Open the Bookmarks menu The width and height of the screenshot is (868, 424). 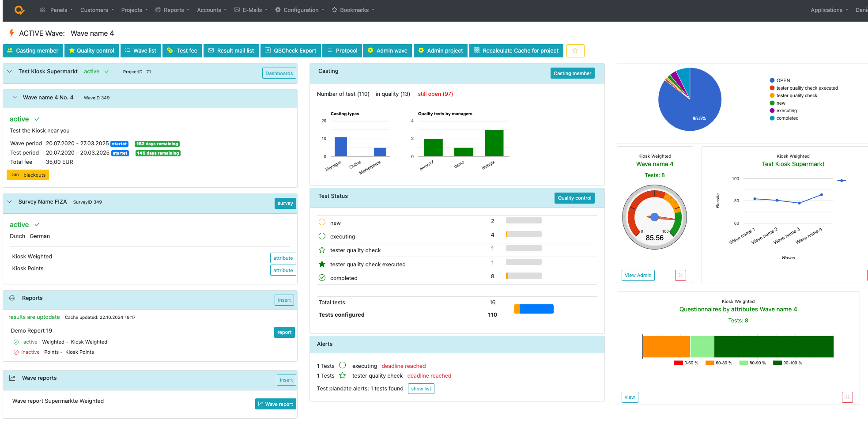click(353, 10)
